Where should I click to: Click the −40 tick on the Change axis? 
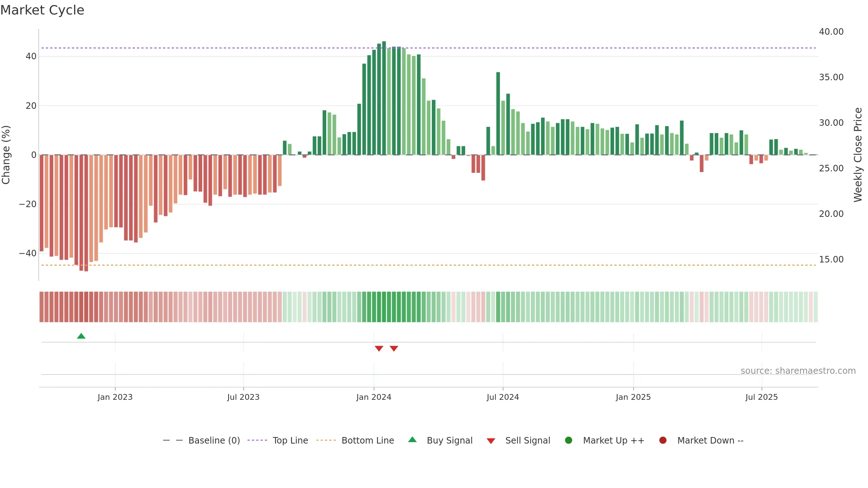[28, 253]
